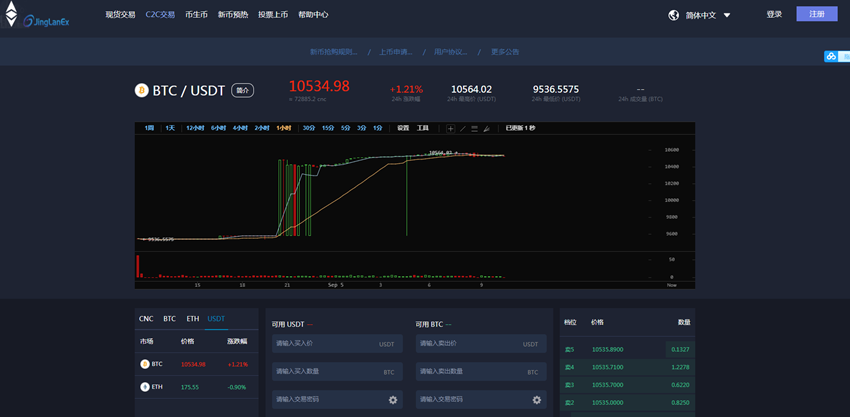
Task: Select the crosshair cursor tool on chart
Action: pos(450,128)
